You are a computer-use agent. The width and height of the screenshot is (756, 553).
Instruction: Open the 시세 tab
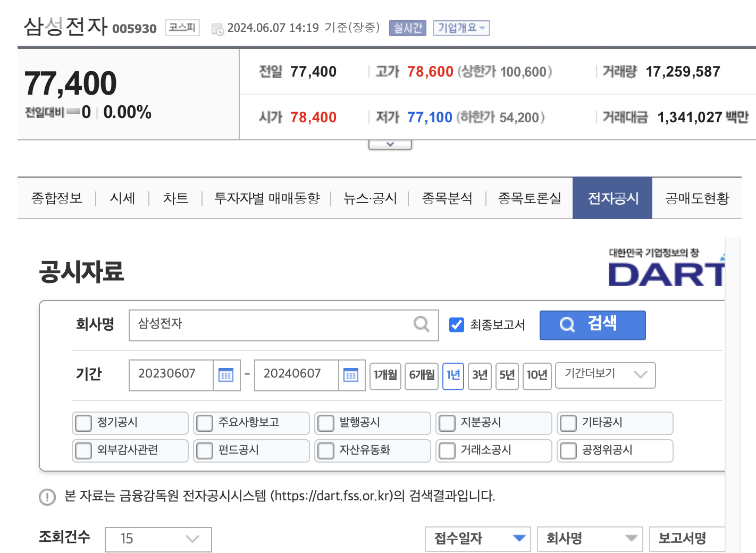[122, 198]
